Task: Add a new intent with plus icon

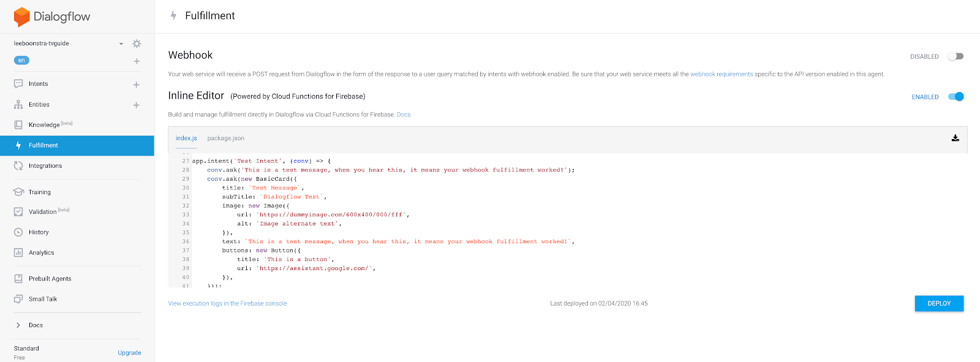Action: [136, 85]
